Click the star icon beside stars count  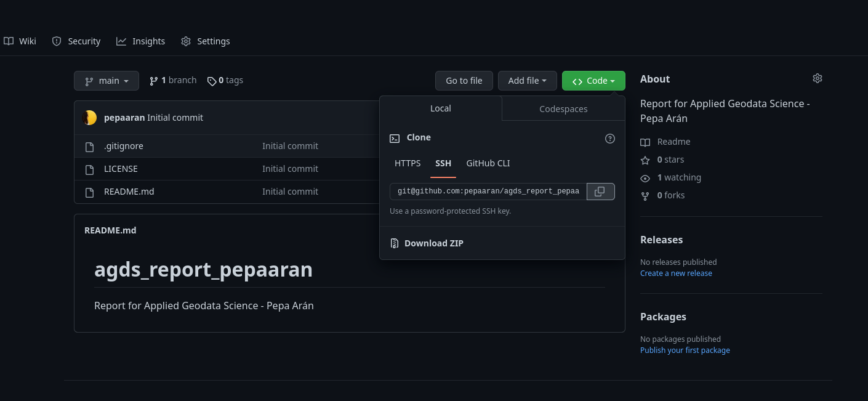click(645, 160)
